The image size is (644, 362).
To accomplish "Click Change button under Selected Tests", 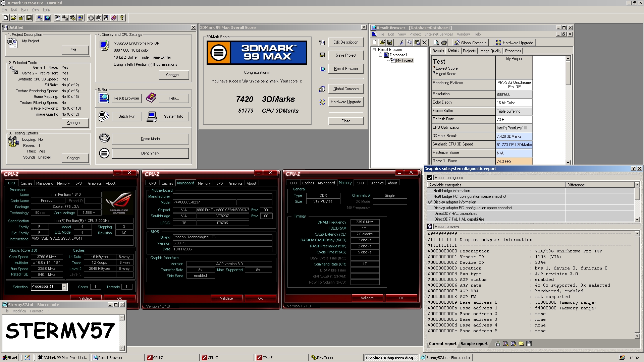I will (75, 123).
